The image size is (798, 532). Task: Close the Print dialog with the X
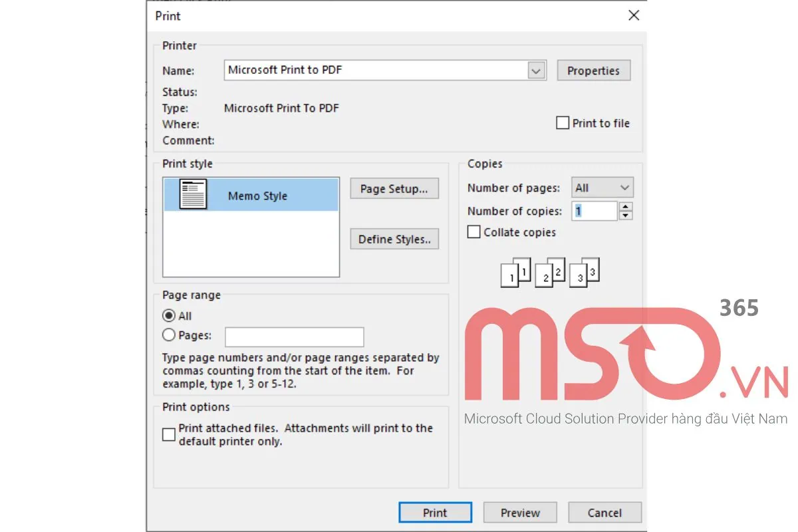click(633, 15)
